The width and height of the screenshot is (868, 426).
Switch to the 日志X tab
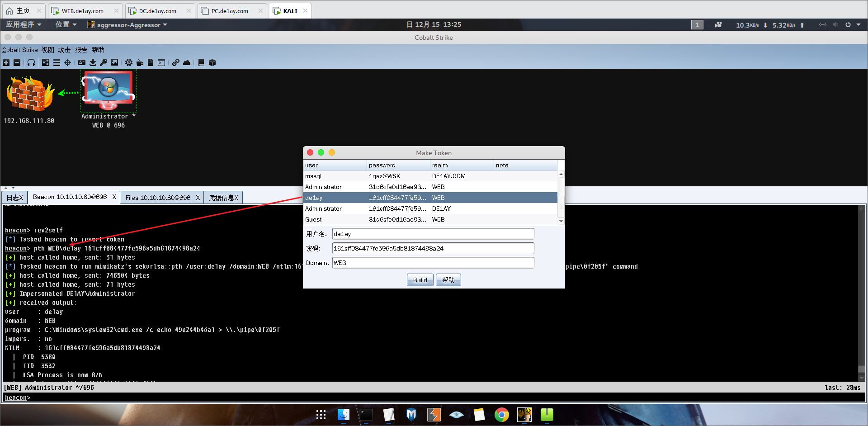(14, 198)
